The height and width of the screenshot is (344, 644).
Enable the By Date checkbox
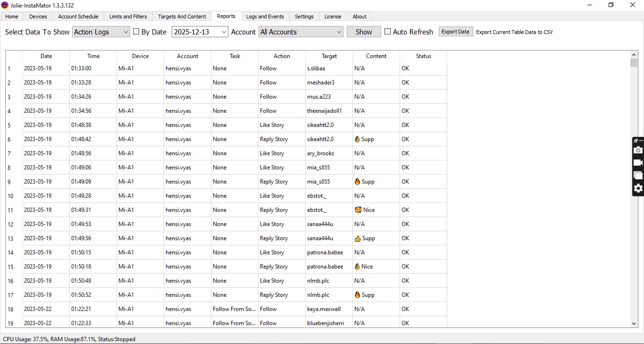[x=136, y=32]
